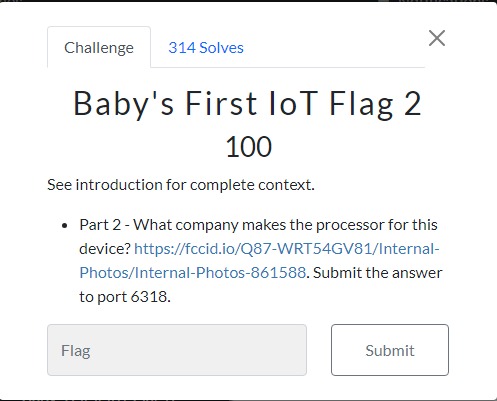The width and height of the screenshot is (497, 401).
Task: Submit the flag answer
Action: point(390,350)
